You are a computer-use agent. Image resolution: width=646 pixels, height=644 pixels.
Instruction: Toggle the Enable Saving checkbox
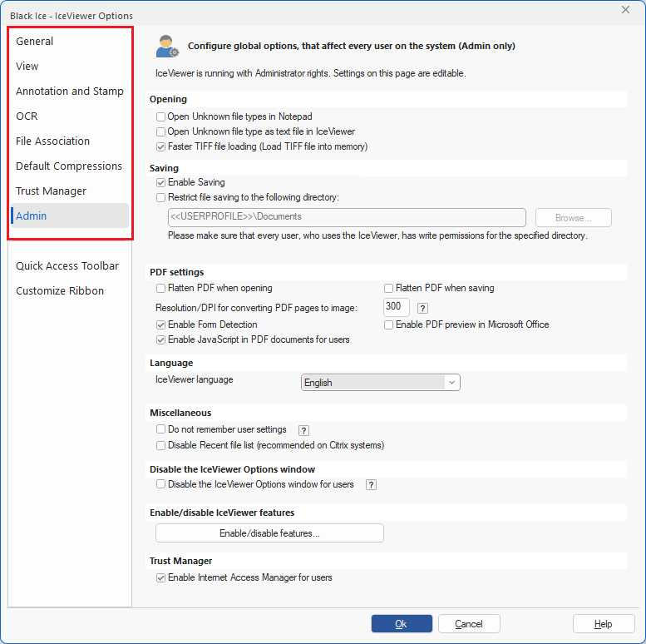click(160, 183)
